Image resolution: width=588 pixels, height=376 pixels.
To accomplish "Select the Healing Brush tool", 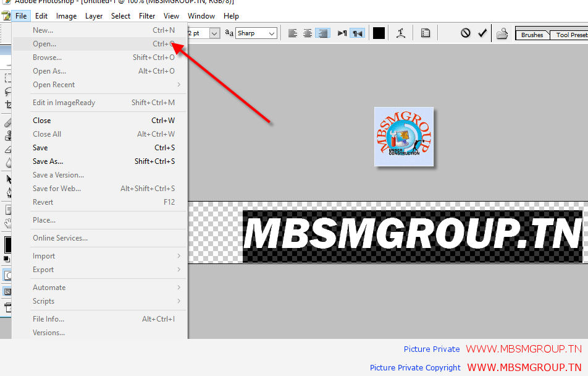I will click(7, 122).
